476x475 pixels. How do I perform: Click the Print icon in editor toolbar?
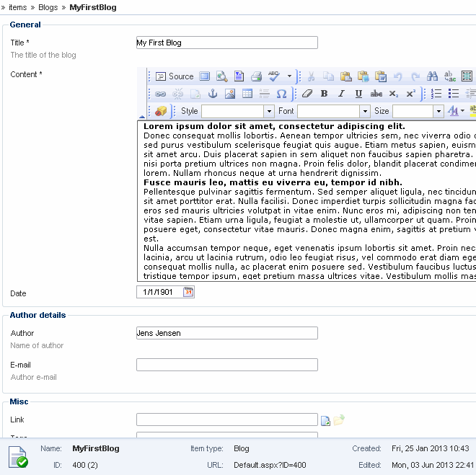click(256, 76)
